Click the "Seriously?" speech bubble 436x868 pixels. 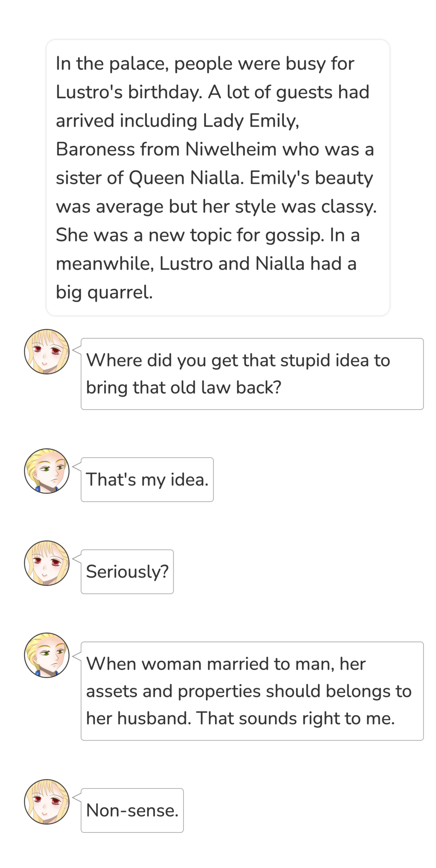click(x=127, y=572)
